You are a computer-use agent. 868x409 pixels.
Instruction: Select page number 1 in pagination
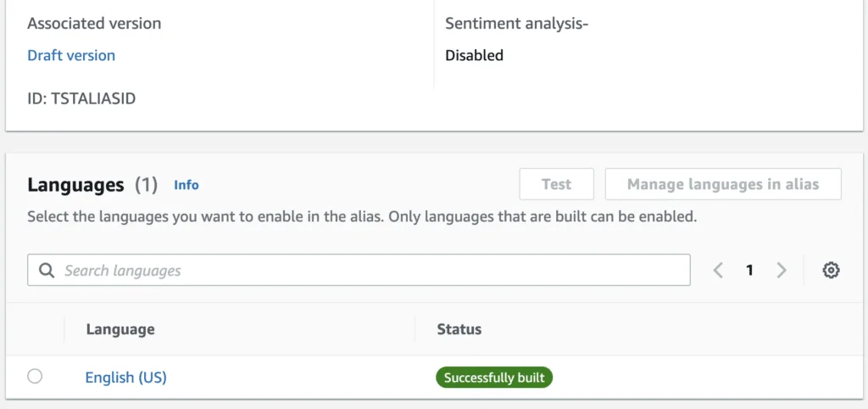point(749,270)
